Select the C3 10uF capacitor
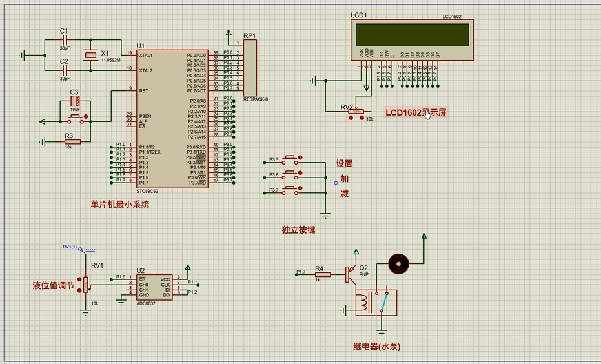The height and width of the screenshot is (364, 601). point(75,101)
